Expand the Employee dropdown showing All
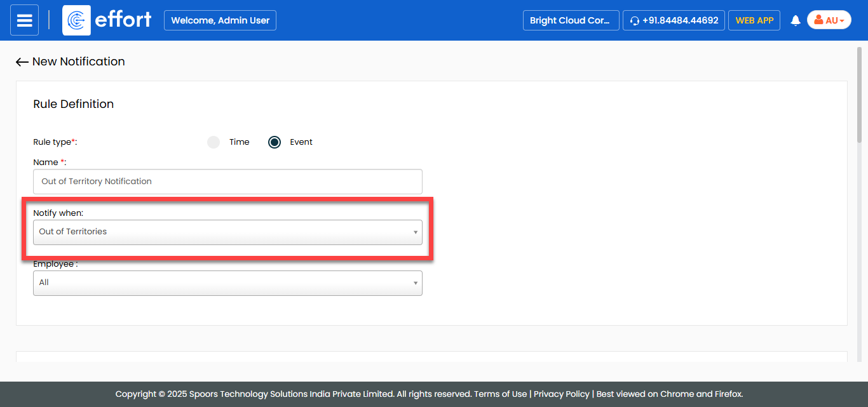 tap(227, 283)
